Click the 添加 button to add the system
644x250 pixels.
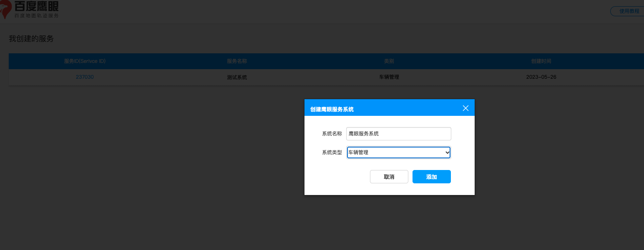click(431, 176)
